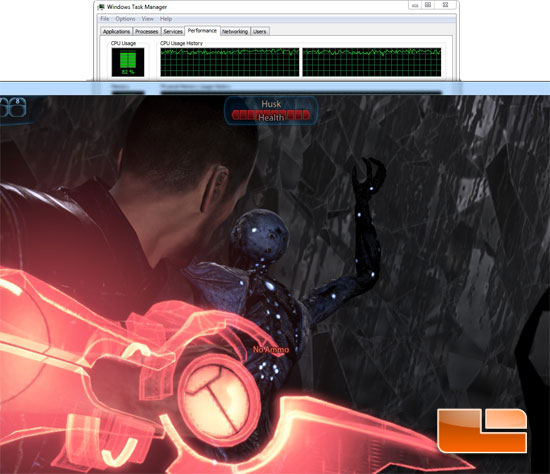Switch to the Processes tab

coord(147,31)
